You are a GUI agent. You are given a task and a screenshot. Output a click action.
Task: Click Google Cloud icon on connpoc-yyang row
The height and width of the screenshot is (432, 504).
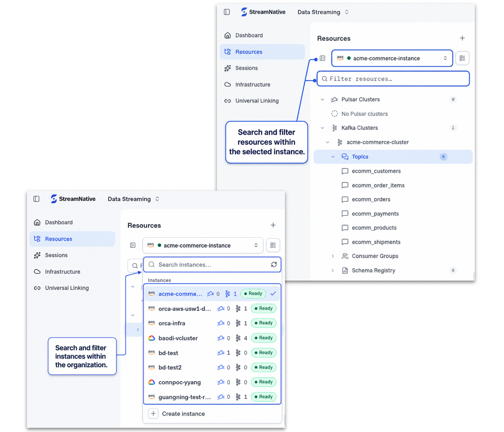click(152, 382)
